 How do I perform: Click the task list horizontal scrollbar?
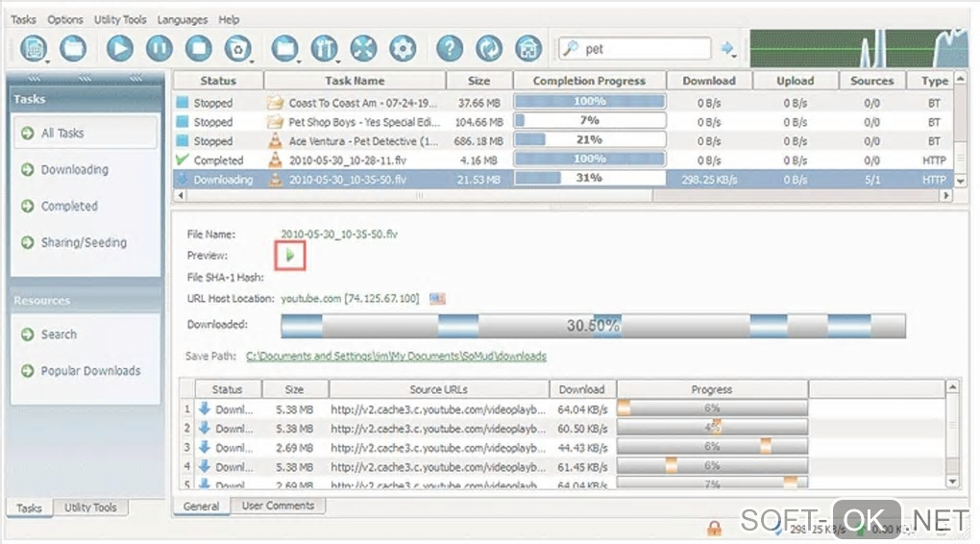[x=562, y=196]
